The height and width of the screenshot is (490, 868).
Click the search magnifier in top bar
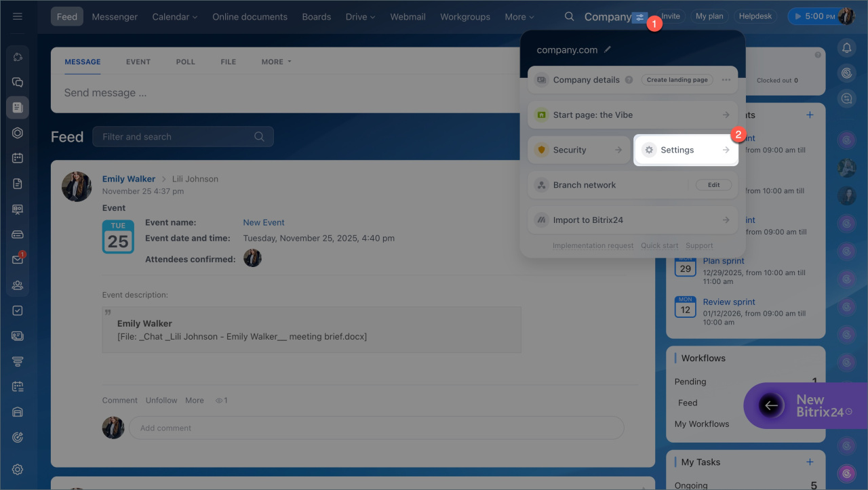click(x=570, y=16)
